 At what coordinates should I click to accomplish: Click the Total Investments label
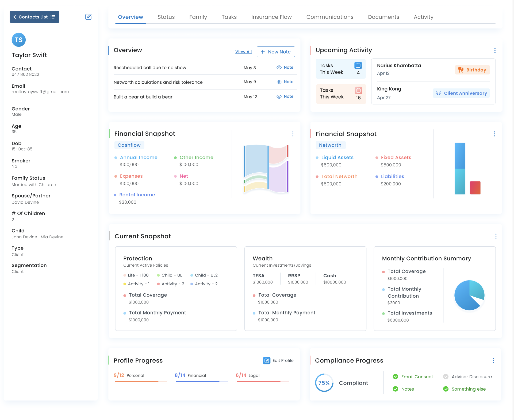(410, 313)
